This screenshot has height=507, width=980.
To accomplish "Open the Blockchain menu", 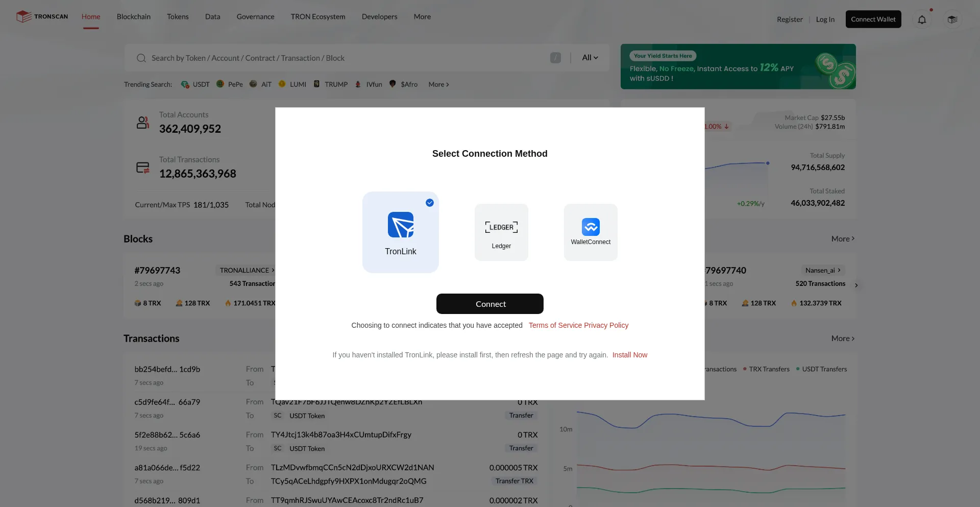I will (134, 17).
